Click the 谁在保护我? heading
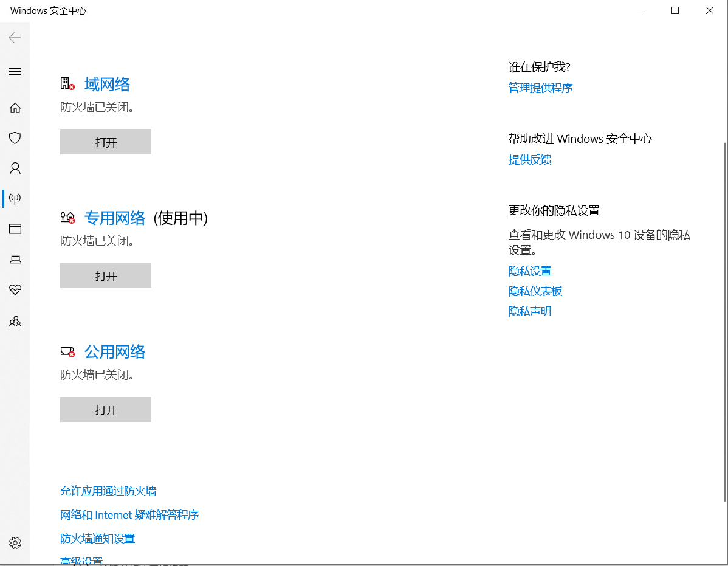Viewport: 728px width, 566px height. (x=539, y=67)
